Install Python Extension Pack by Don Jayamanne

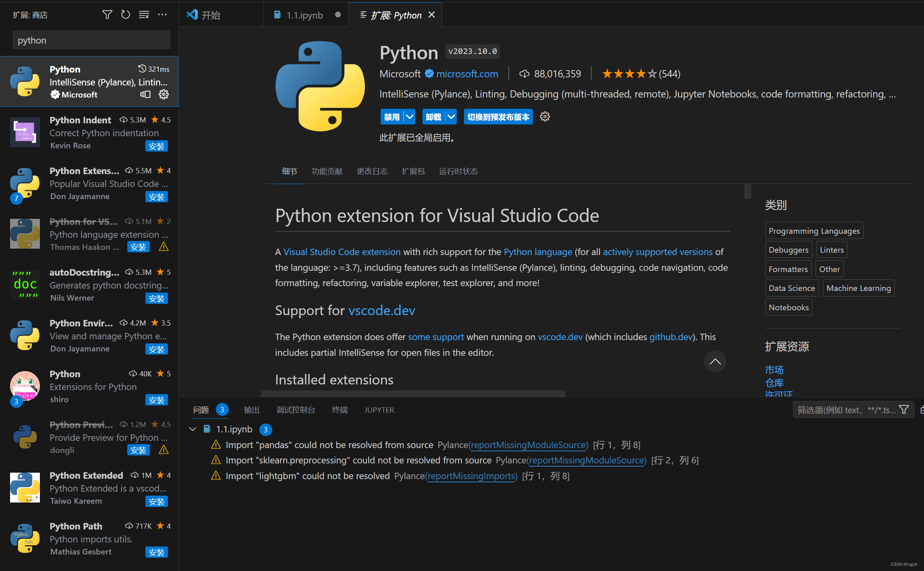[157, 197]
